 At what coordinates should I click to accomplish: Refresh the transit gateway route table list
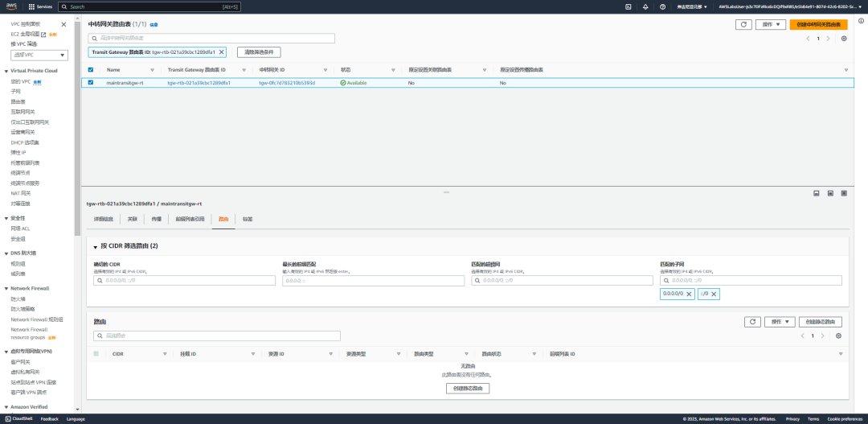click(x=743, y=24)
